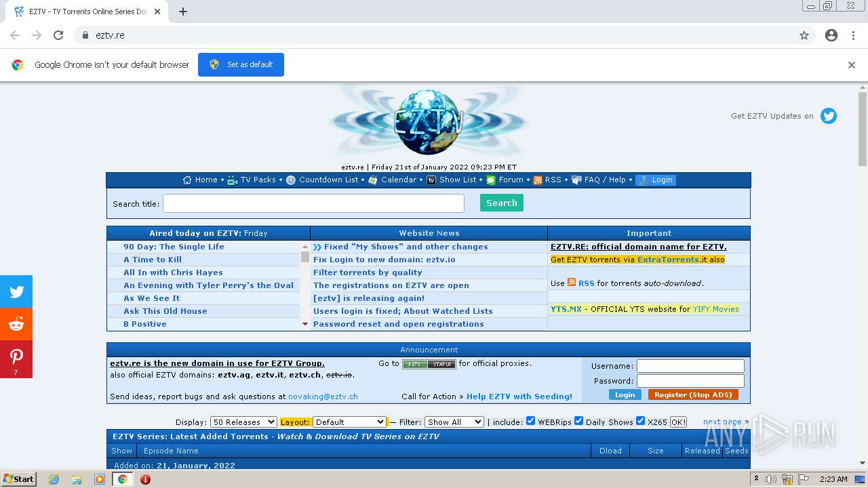Open the 'B Positive' show link
Screen dimensions: 868x488
point(145,324)
